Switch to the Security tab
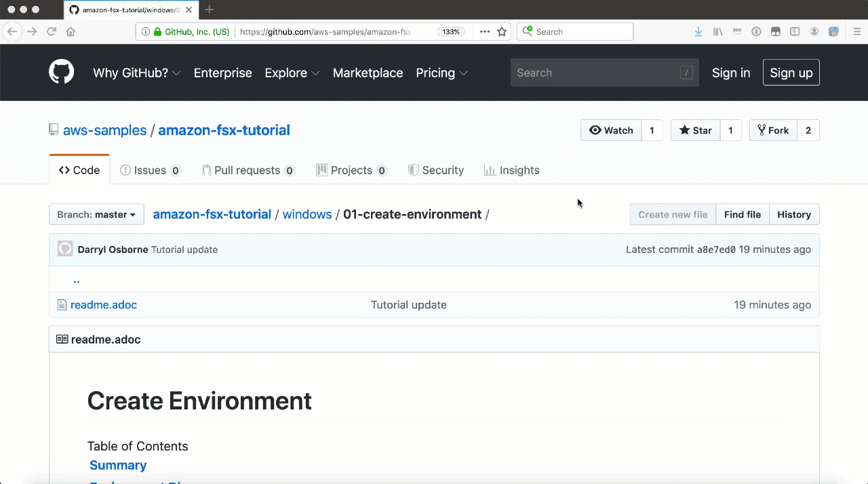868x484 pixels. tap(436, 170)
